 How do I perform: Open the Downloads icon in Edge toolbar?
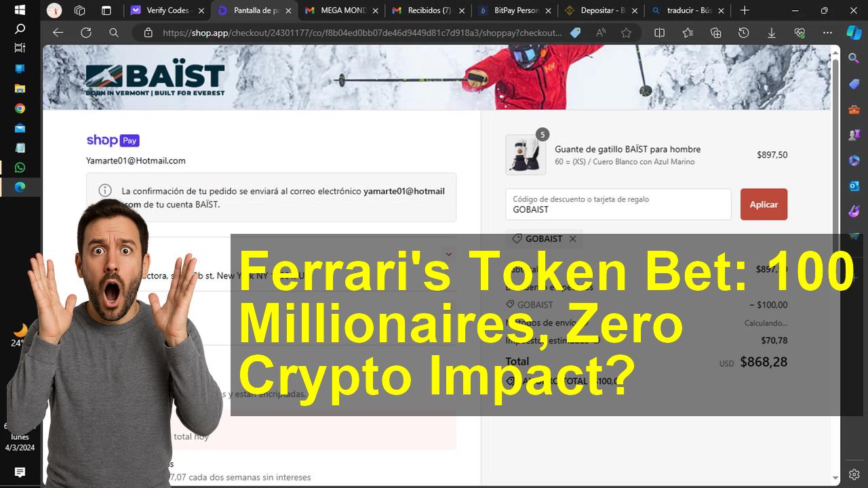click(x=772, y=33)
